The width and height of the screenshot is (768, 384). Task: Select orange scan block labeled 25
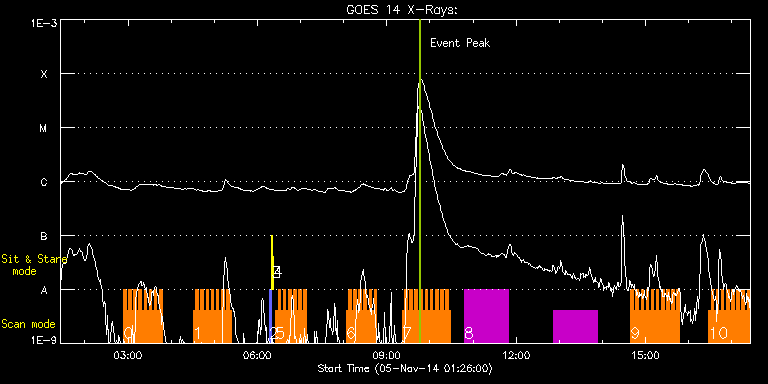pos(290,316)
